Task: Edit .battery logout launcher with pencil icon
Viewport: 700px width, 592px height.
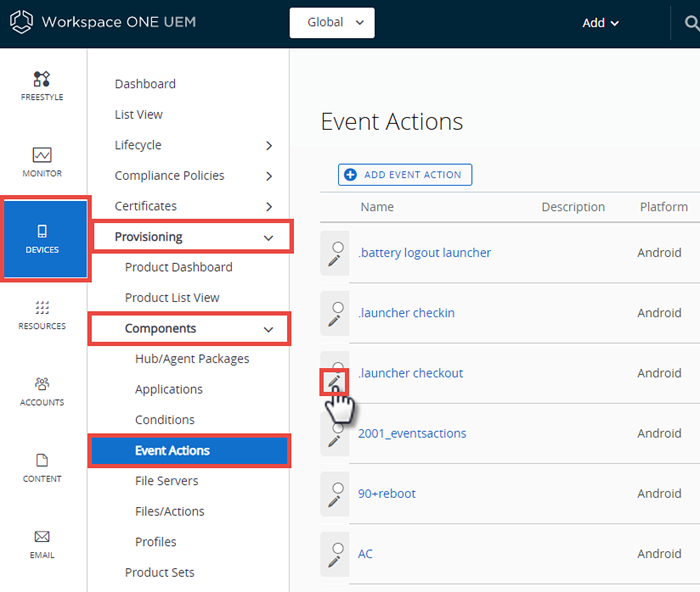Action: (333, 261)
